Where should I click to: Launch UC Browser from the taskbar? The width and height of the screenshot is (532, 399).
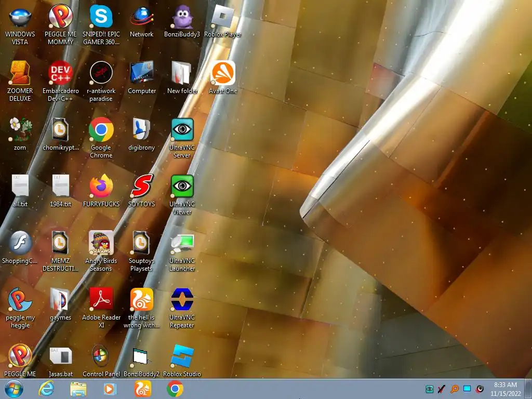tap(142, 389)
